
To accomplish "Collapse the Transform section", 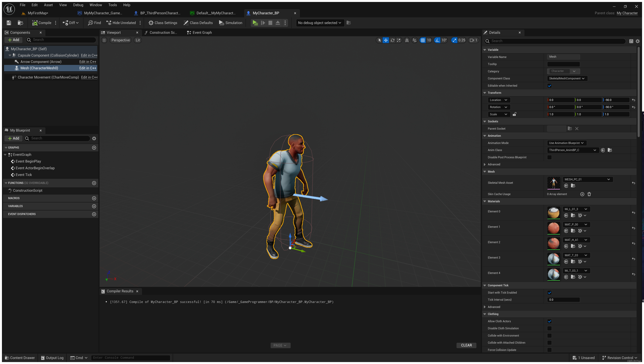I will point(485,93).
